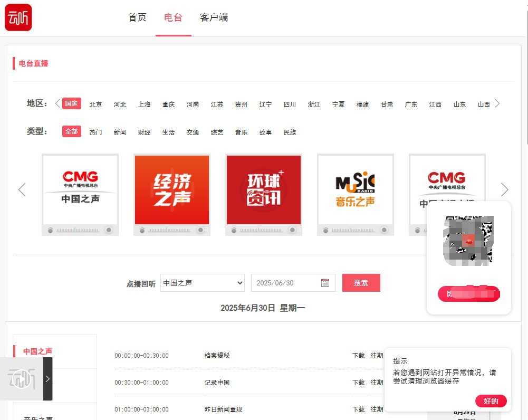Click the 搜索 button
The image size is (528, 420).
coord(361,283)
